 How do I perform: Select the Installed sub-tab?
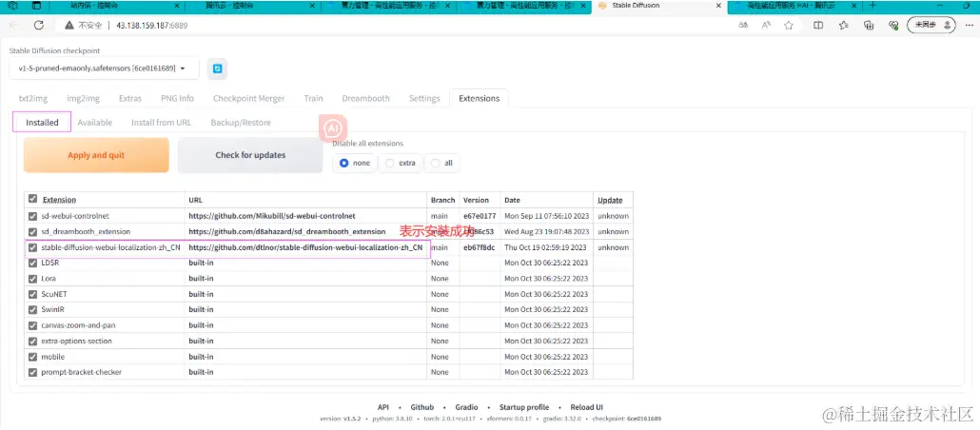pos(42,123)
